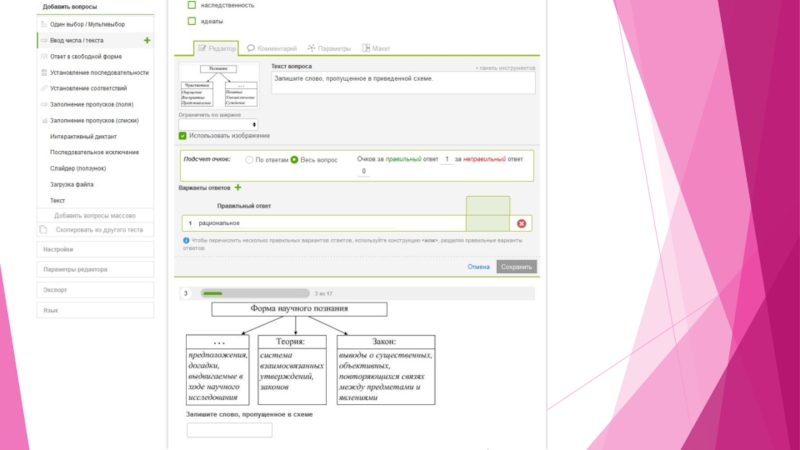Click the icon beside Установление последовательности
Image resolution: width=800 pixels, height=450 pixels.
44,72
